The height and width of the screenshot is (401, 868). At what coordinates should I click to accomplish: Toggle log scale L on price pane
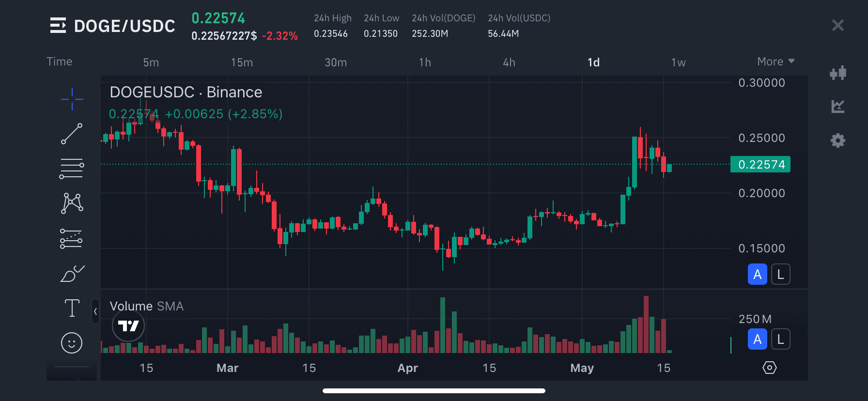[x=780, y=274]
